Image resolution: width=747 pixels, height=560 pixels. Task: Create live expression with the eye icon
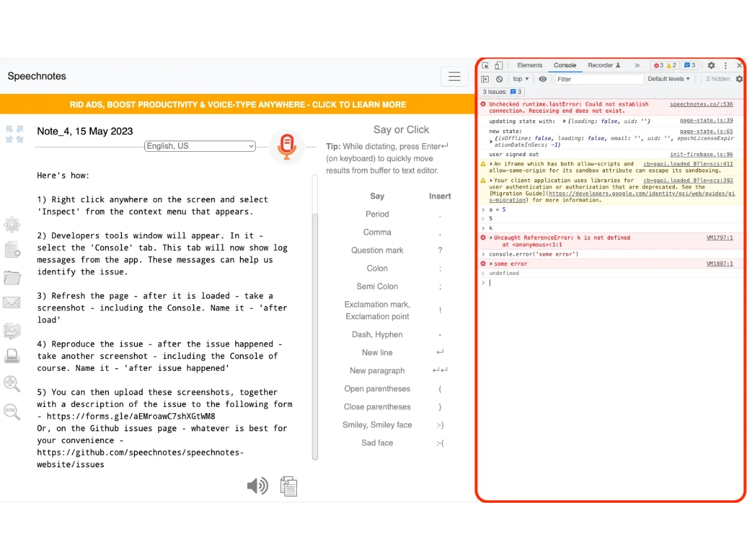(x=543, y=79)
